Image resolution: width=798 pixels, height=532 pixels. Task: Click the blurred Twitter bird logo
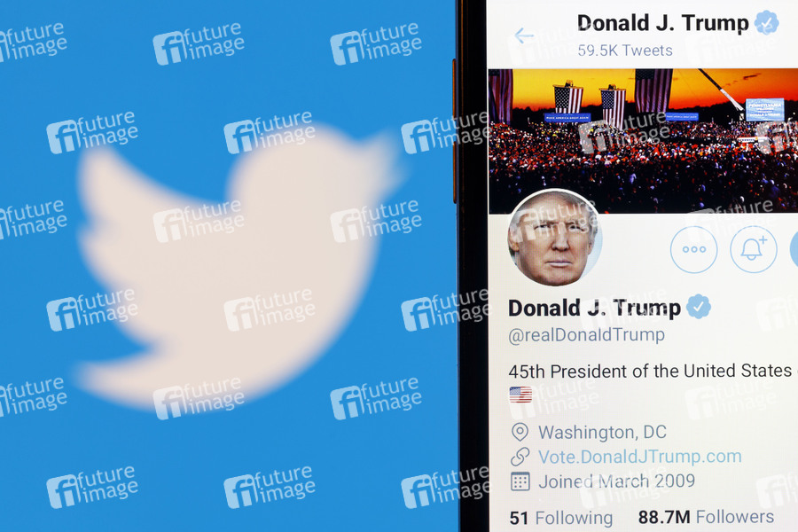point(234,267)
